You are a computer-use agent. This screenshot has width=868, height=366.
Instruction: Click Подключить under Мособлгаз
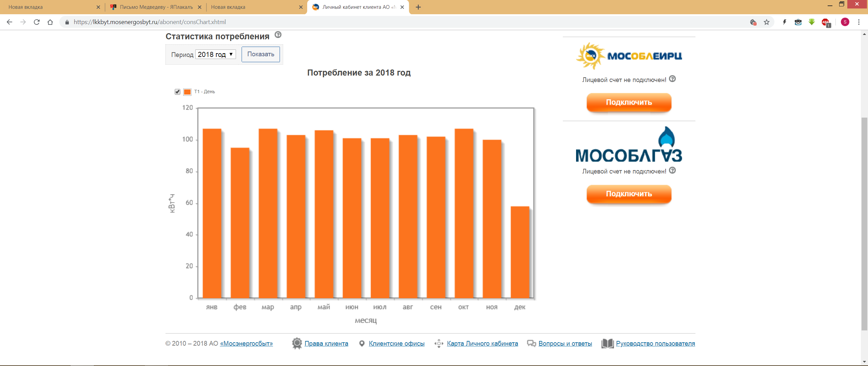[x=629, y=194]
